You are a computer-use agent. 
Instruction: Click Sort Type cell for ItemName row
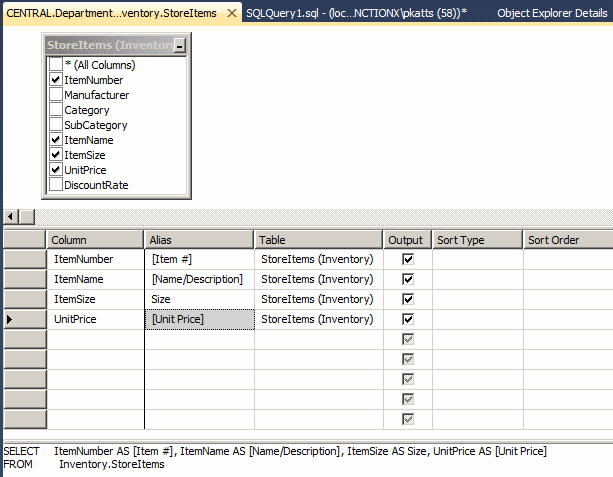[478, 279]
